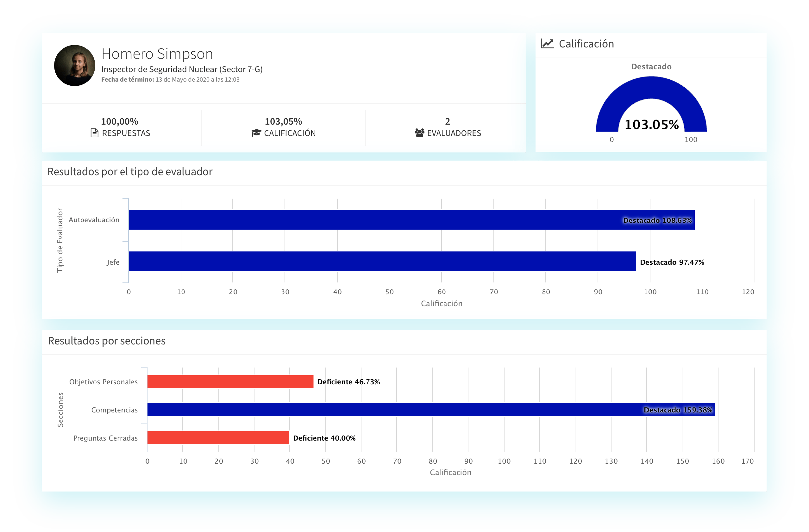Click the 'Destacado 97.47%' bar label
809x532 pixels.
672,262
